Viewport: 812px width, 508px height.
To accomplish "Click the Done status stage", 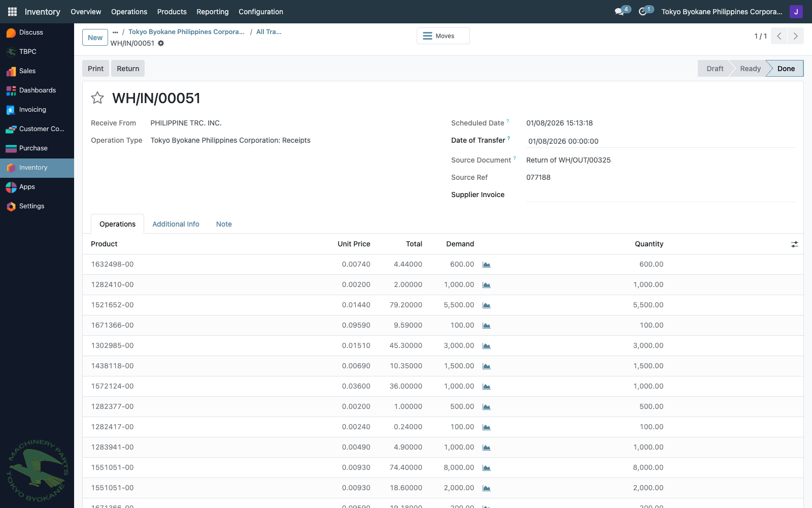I will 786,69.
